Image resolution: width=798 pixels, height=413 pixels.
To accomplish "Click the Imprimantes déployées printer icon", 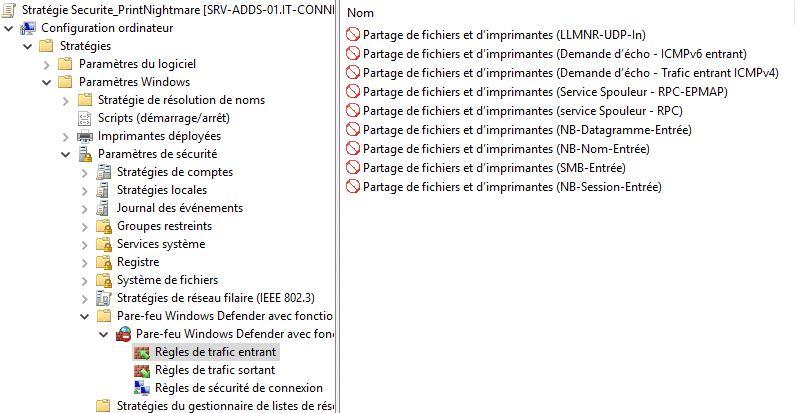I will click(x=85, y=136).
